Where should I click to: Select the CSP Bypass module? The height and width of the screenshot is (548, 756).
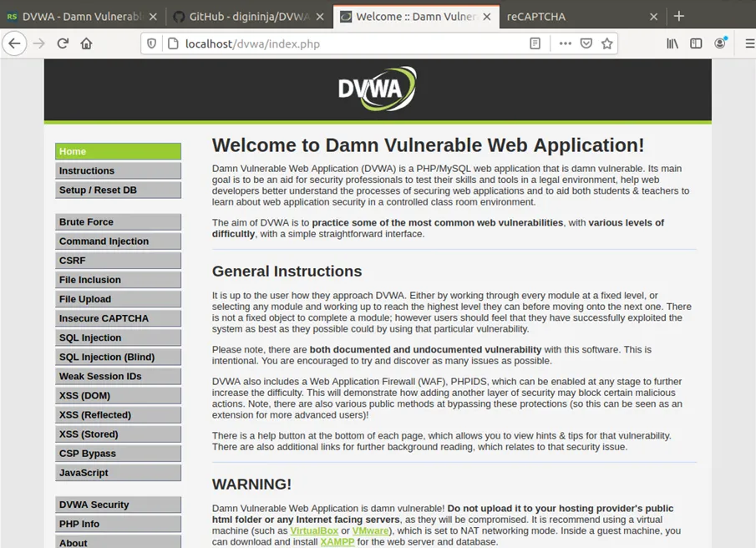[118, 453]
